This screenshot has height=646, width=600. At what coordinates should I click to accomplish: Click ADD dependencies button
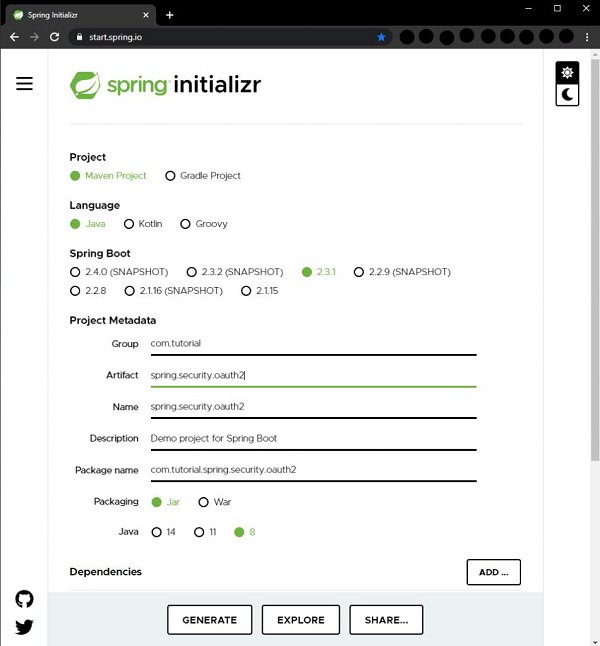493,572
